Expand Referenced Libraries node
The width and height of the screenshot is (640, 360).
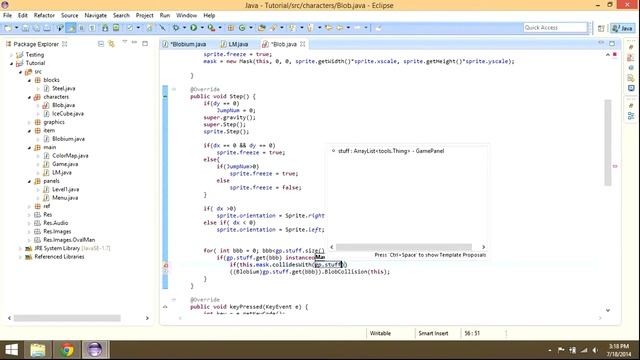pyautogui.click(x=20, y=257)
